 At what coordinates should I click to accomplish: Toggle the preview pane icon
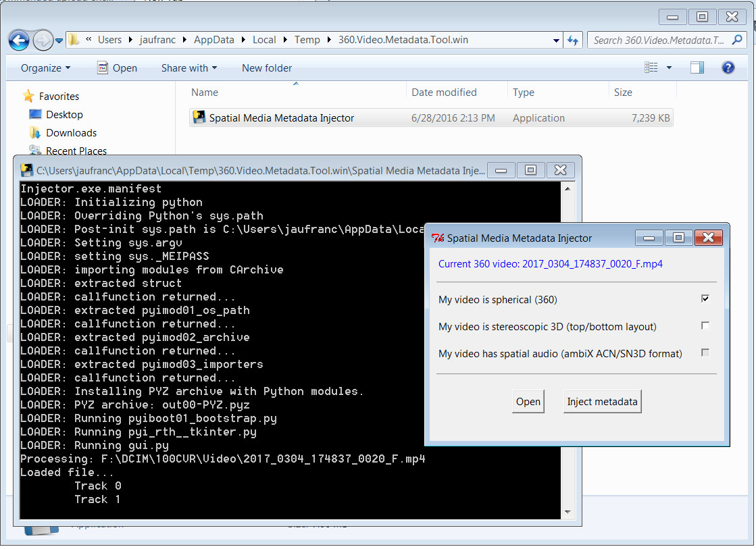click(697, 68)
